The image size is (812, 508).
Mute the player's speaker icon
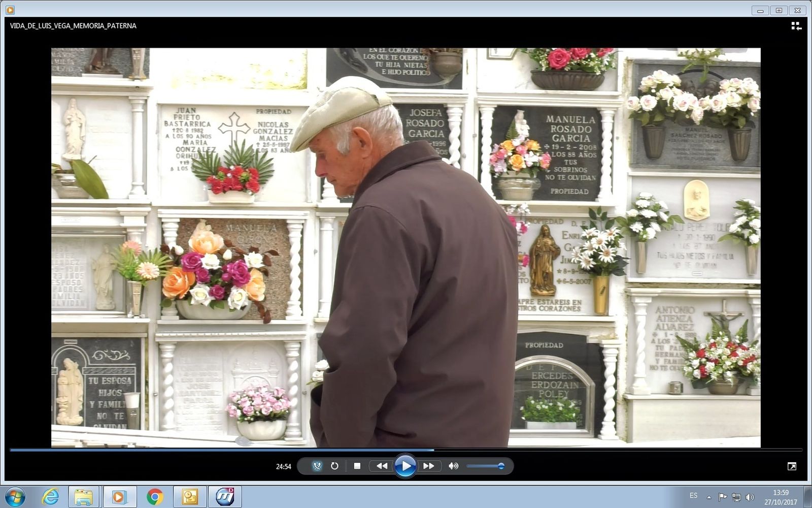pyautogui.click(x=453, y=465)
